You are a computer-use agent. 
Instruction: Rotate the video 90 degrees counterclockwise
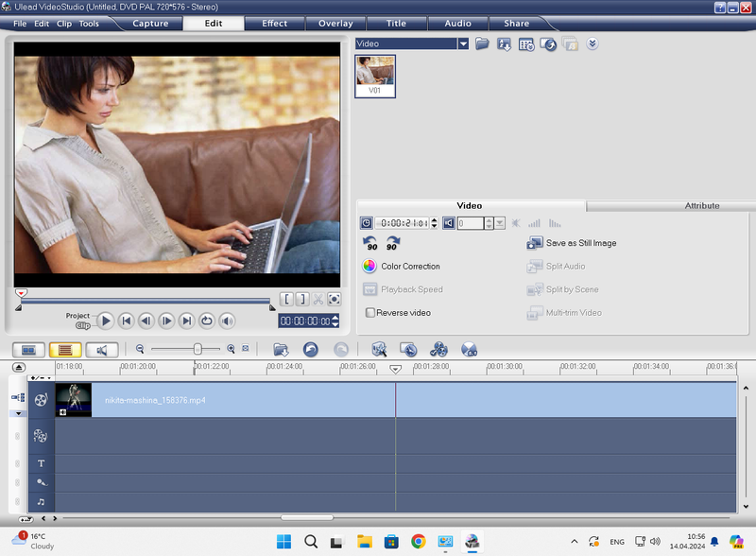[x=370, y=243]
